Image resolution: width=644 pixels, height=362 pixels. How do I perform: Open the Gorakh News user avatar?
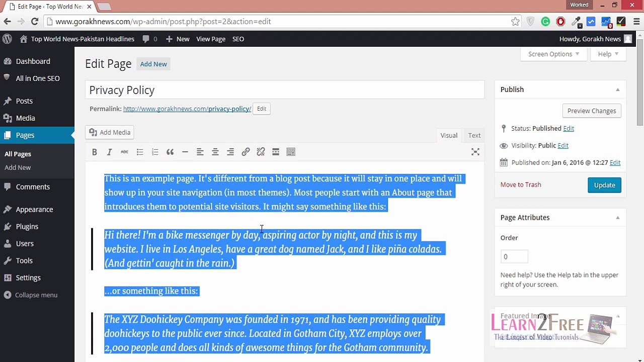pos(628,39)
